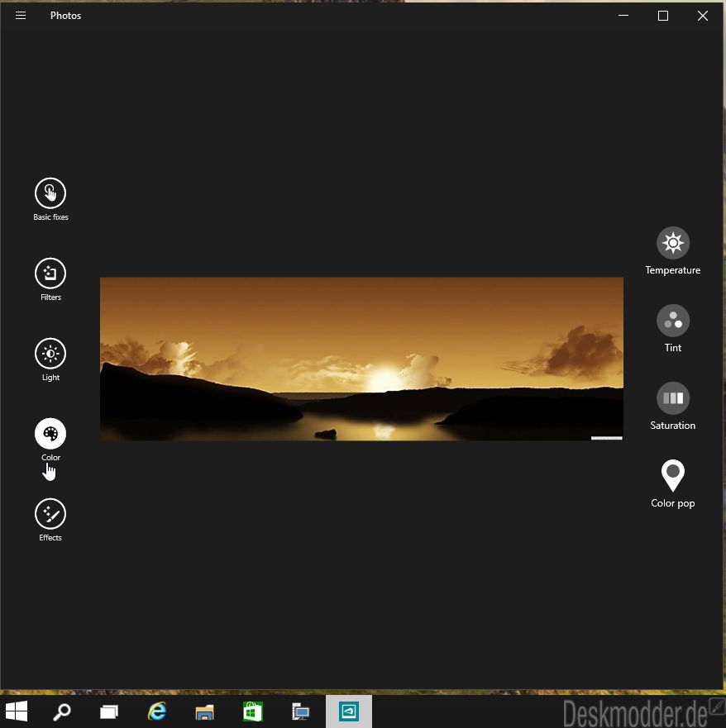Click the sunset photo preview
The image size is (726, 728).
[361, 359]
